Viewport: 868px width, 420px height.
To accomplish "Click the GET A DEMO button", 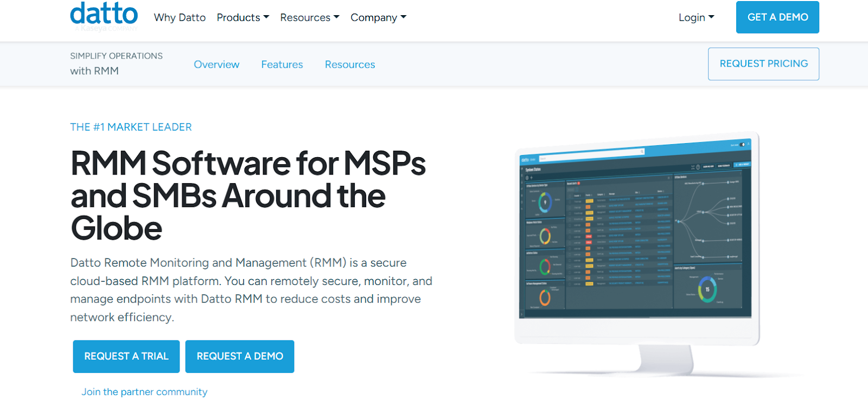I will 777,17.
